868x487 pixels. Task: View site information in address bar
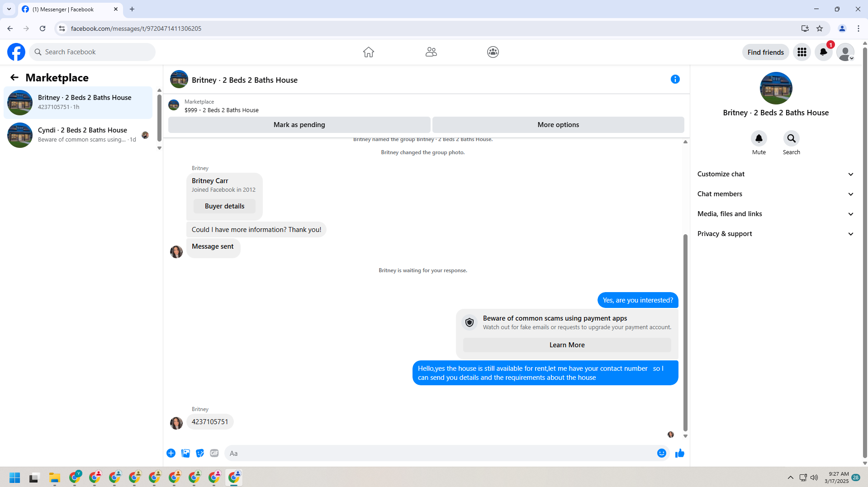tap(62, 28)
